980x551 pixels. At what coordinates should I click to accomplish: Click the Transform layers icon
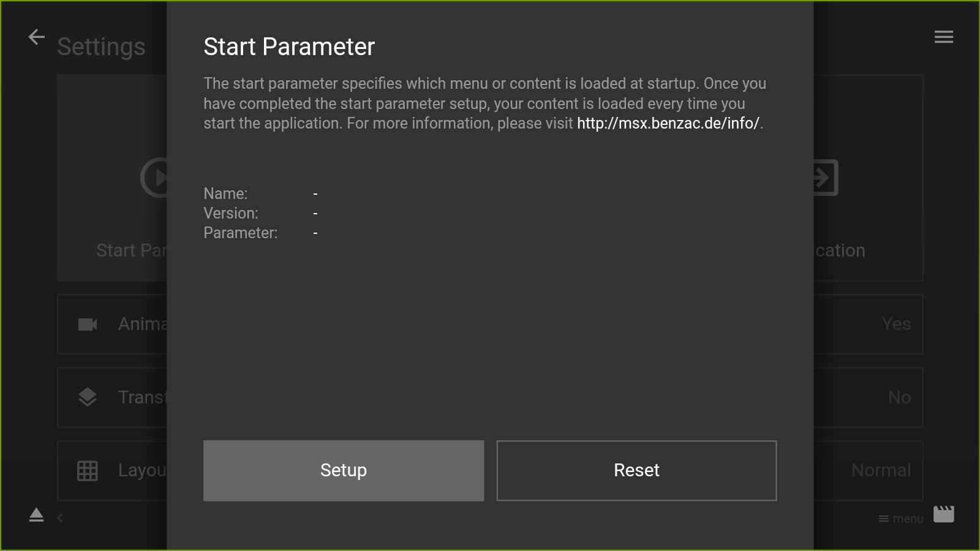click(88, 397)
